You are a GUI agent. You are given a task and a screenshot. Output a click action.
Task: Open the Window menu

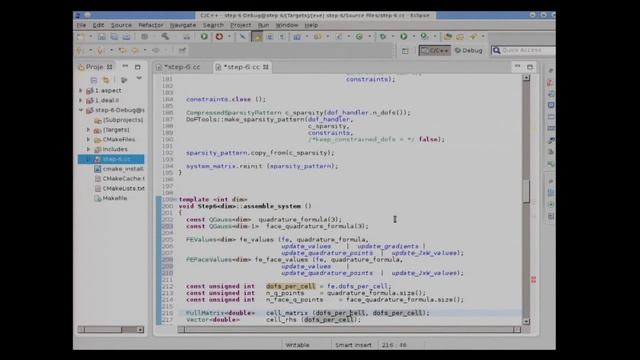pos(287,25)
